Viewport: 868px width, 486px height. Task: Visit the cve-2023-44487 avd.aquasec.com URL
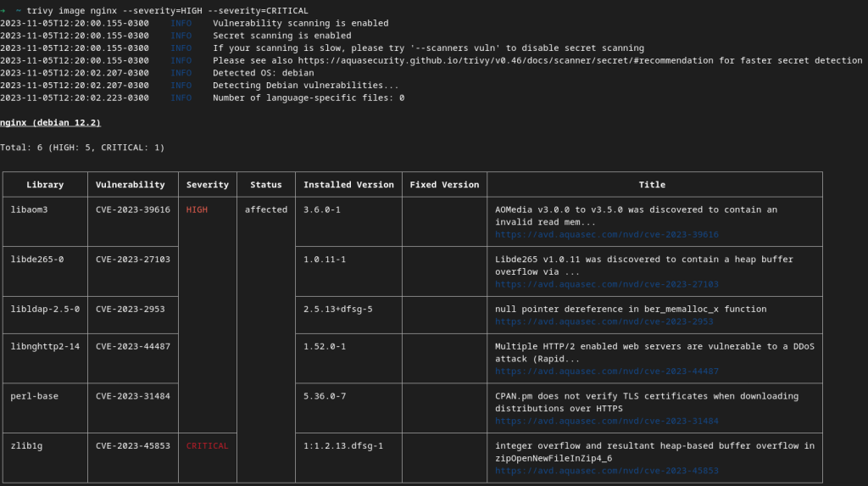[x=606, y=371]
